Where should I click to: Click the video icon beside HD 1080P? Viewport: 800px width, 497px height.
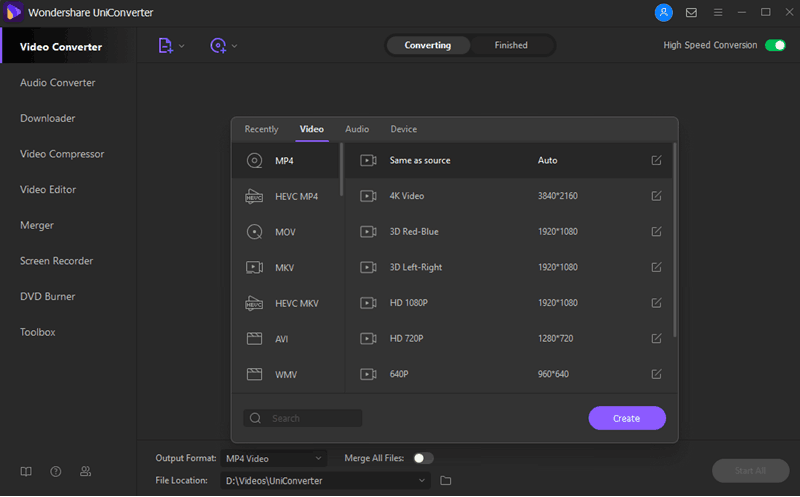pyautogui.click(x=368, y=303)
